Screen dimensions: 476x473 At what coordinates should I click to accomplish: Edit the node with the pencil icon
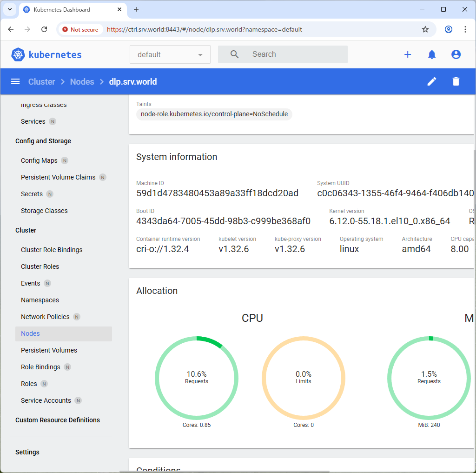click(431, 81)
